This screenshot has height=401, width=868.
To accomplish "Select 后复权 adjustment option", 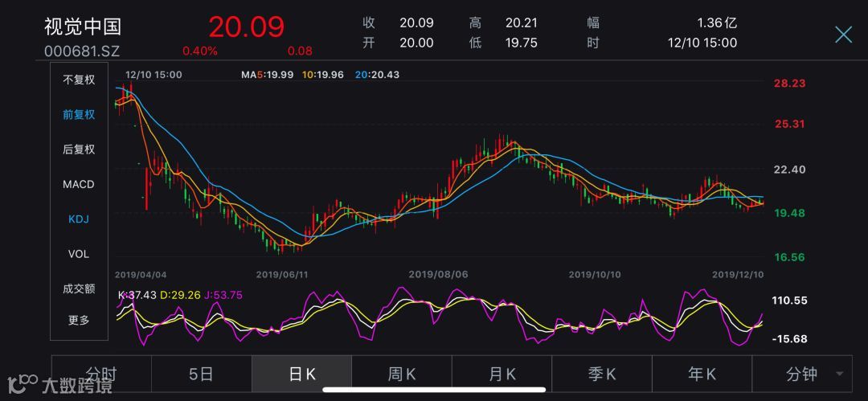I will pos(79,149).
